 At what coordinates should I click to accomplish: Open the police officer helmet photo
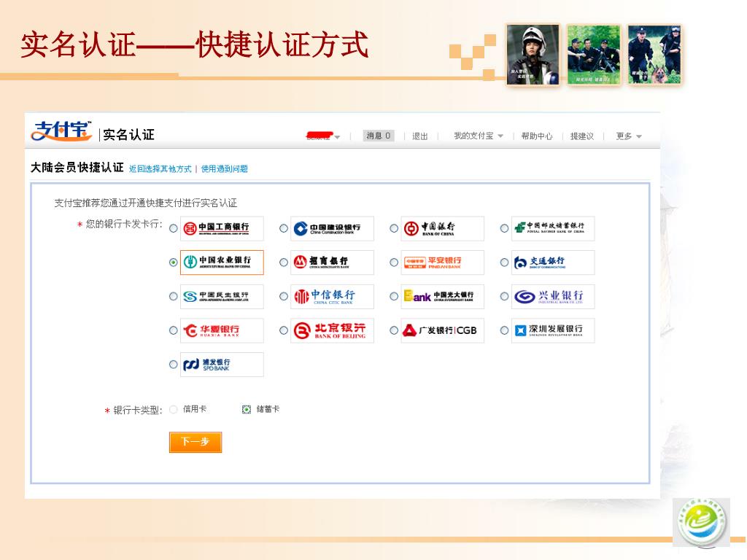(533, 55)
